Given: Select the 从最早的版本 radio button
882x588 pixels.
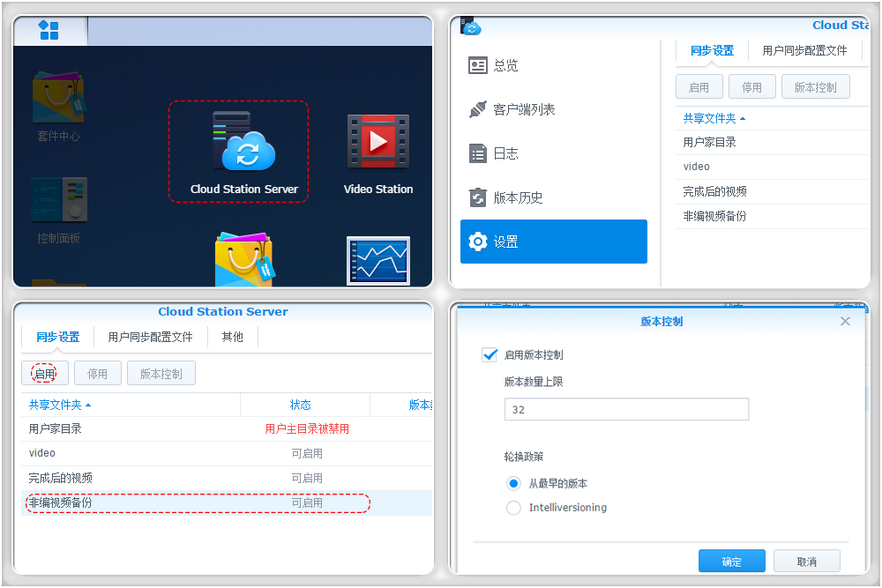Looking at the screenshot, I should pyautogui.click(x=512, y=482).
